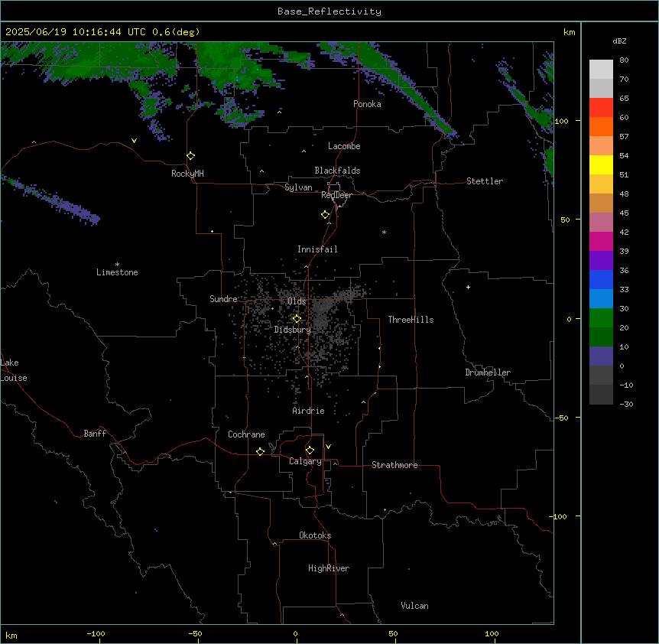Viewport: 659px width, 644px height.
Task: Click the Stettler map label
Action: pos(485,181)
